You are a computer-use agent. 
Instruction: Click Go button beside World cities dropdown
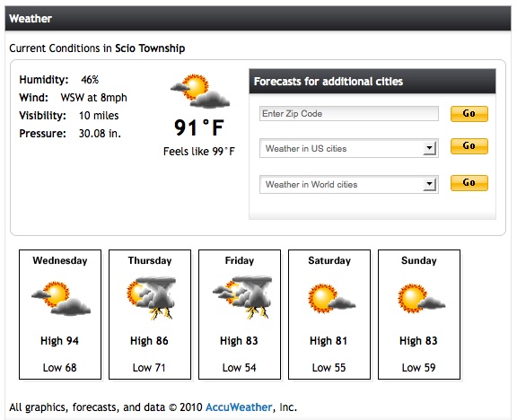469,183
